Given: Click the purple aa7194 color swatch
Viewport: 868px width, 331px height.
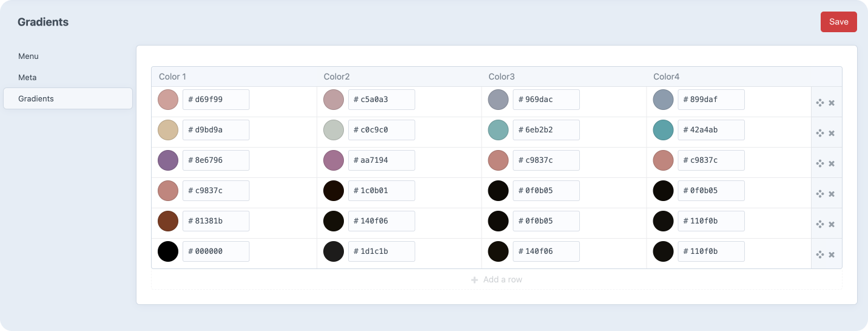Looking at the screenshot, I should 334,160.
